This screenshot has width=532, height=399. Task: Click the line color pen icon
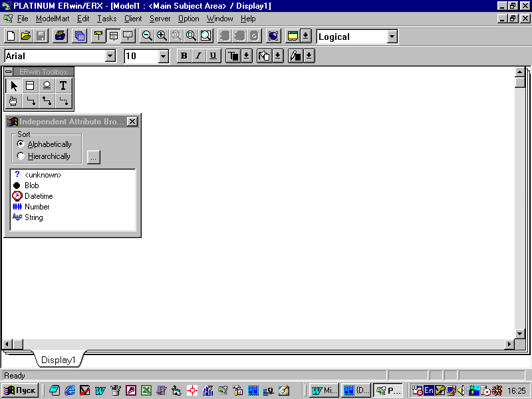point(295,56)
